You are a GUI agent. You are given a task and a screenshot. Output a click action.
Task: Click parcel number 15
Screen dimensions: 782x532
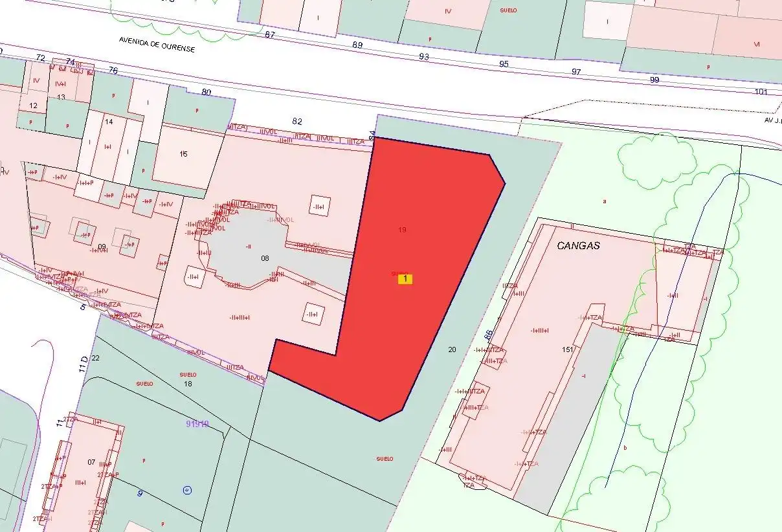pyautogui.click(x=184, y=153)
